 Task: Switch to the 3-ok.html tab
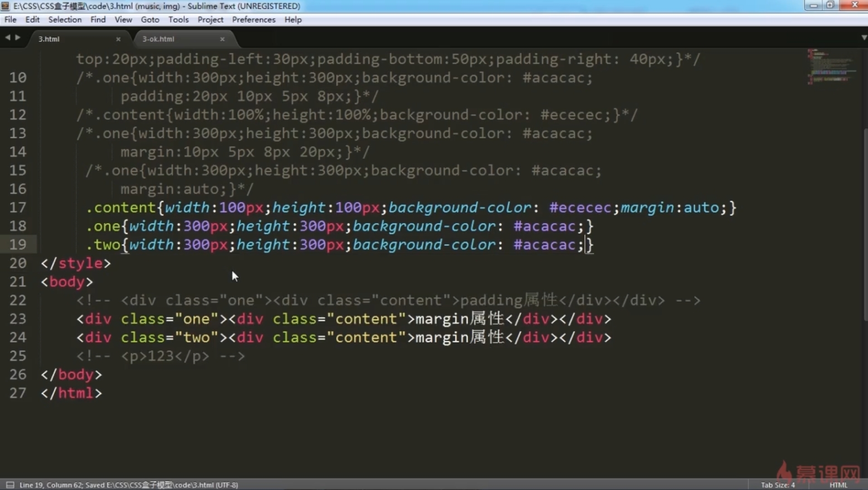pos(158,39)
